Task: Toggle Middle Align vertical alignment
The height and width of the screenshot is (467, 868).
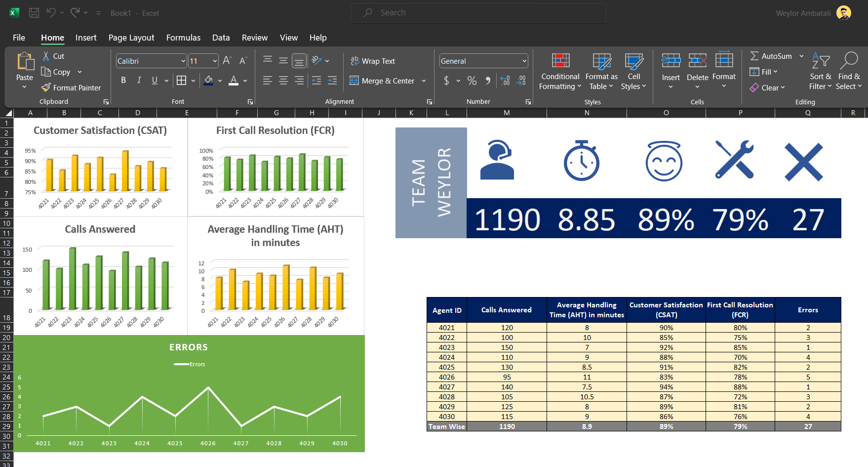Action: coord(283,60)
